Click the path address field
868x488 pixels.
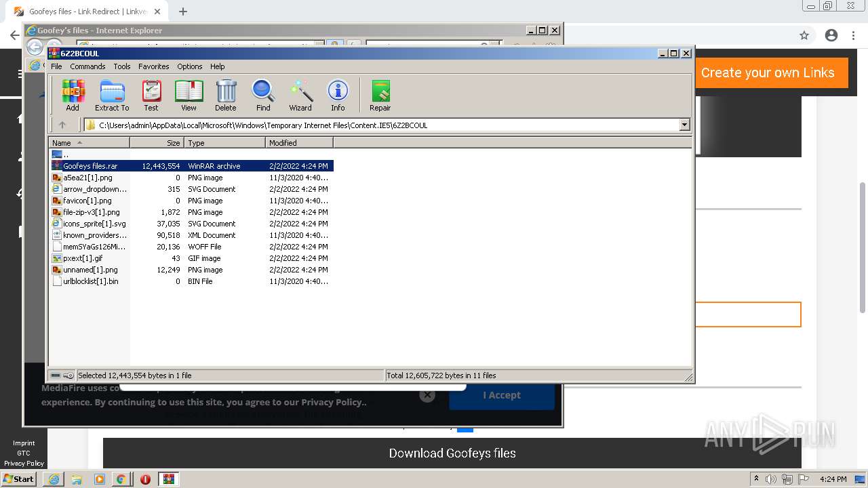(x=387, y=125)
